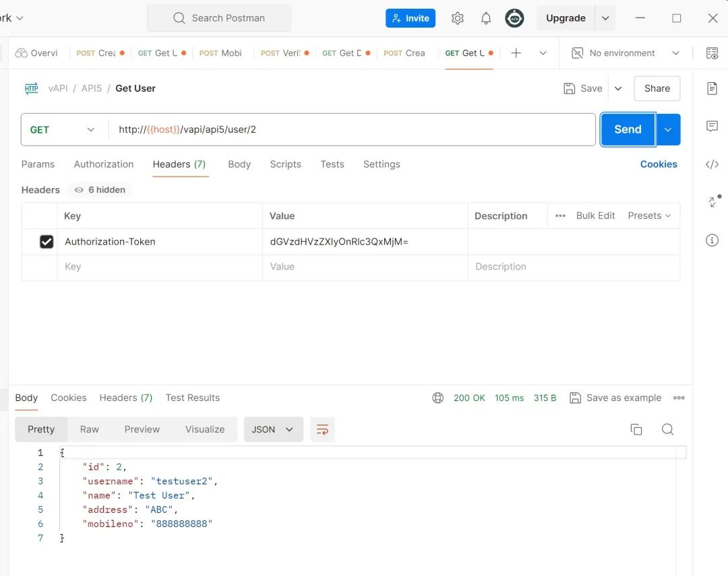The height and width of the screenshot is (576, 728).
Task: Open the JSON format dropdown
Action: pos(274,429)
